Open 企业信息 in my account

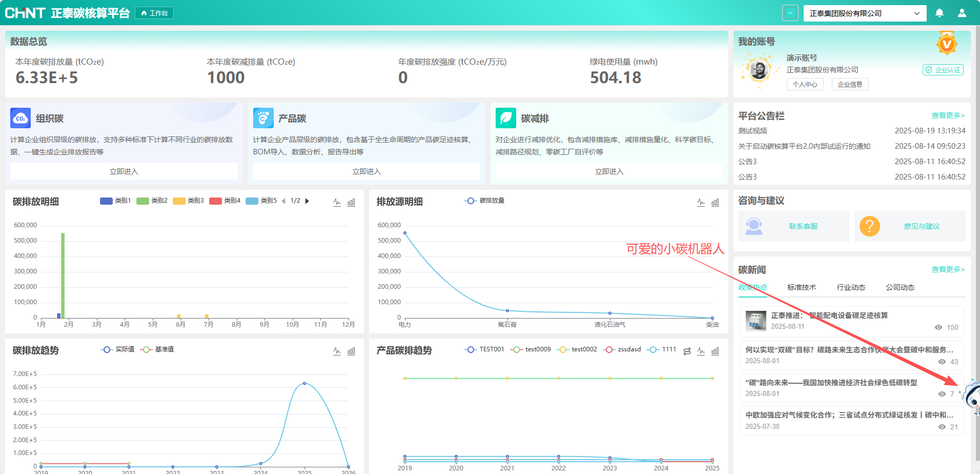pos(850,84)
